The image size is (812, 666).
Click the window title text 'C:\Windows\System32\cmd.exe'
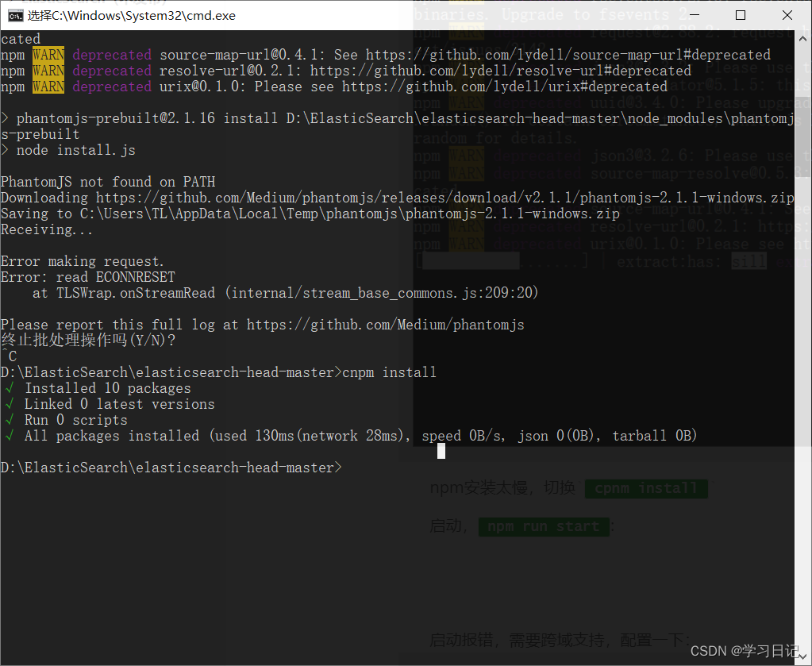coord(144,16)
